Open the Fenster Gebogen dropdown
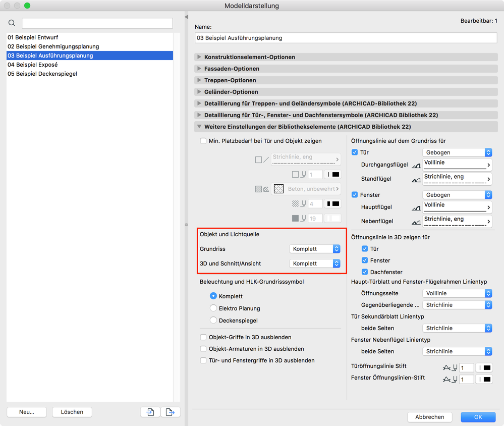The image size is (504, 426). coord(457,195)
